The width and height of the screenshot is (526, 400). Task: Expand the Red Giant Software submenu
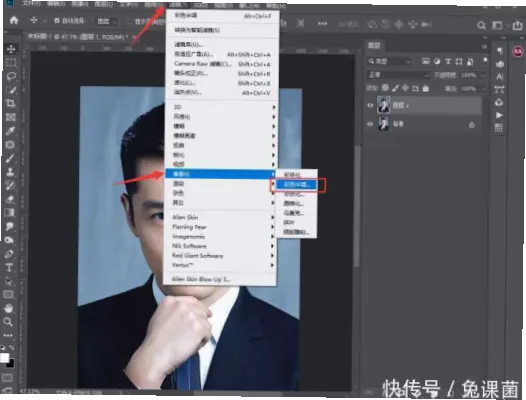click(220, 256)
